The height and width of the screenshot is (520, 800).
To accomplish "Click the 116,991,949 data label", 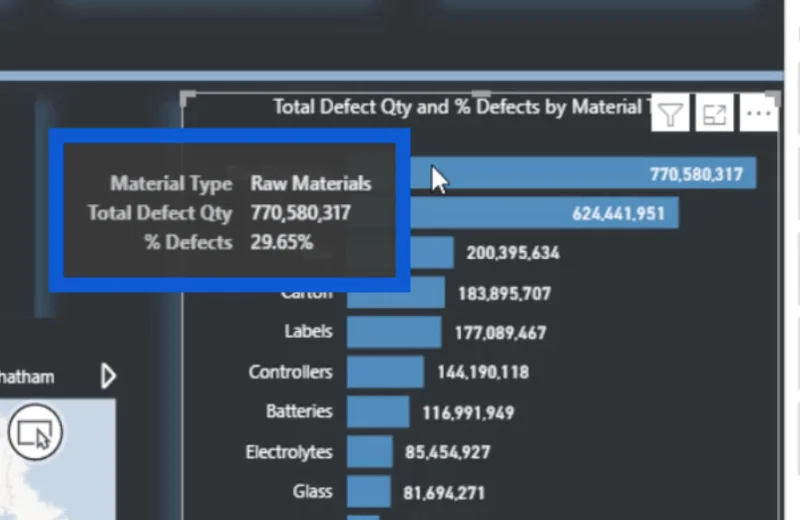I will tap(468, 412).
